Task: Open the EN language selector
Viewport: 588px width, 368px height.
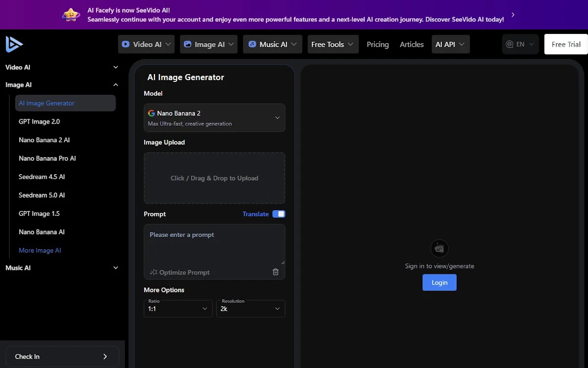Action: 520,44
